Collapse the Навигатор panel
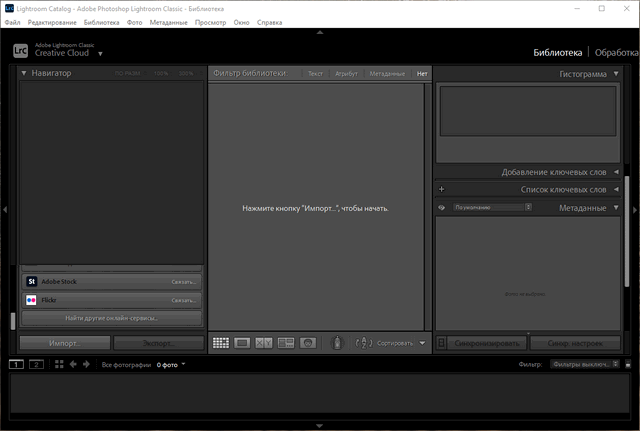 point(24,73)
